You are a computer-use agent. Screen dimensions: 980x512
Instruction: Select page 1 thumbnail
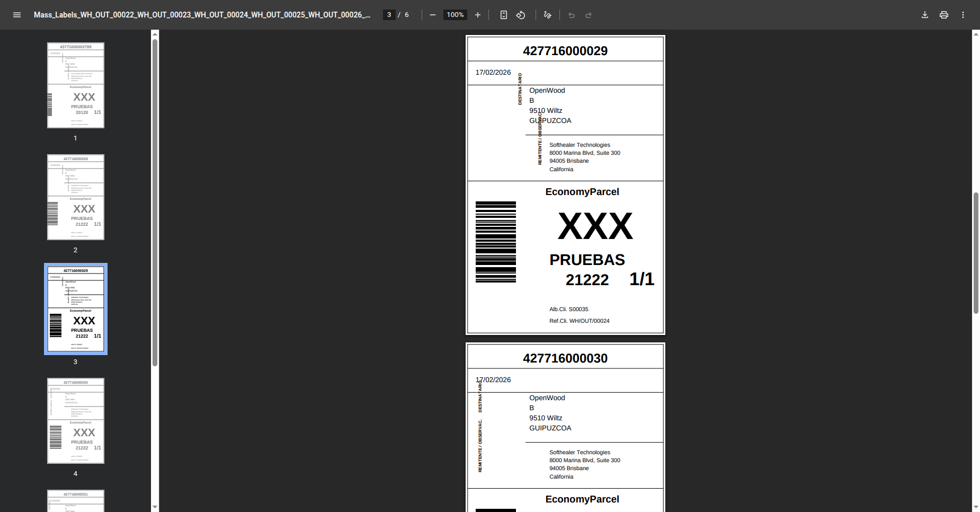76,85
